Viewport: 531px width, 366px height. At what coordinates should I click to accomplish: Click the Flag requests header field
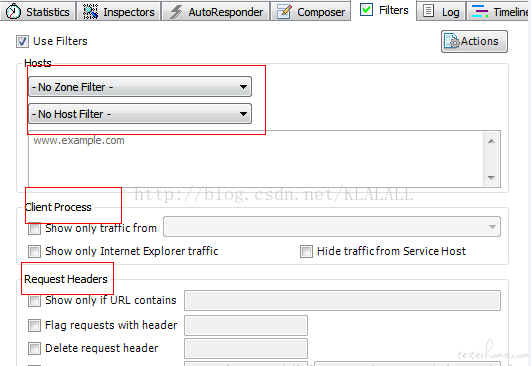pyautogui.click(x=246, y=325)
